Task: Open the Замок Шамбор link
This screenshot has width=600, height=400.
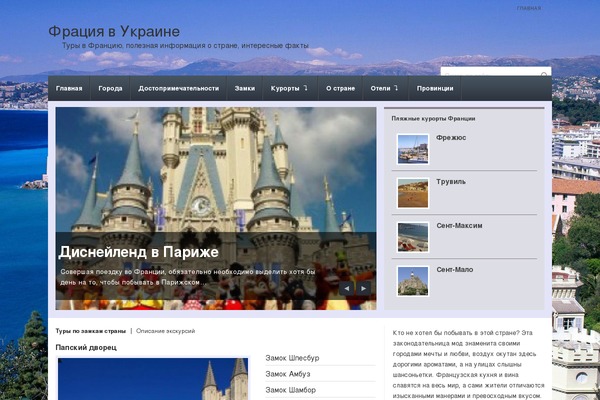Action: pyautogui.click(x=291, y=390)
